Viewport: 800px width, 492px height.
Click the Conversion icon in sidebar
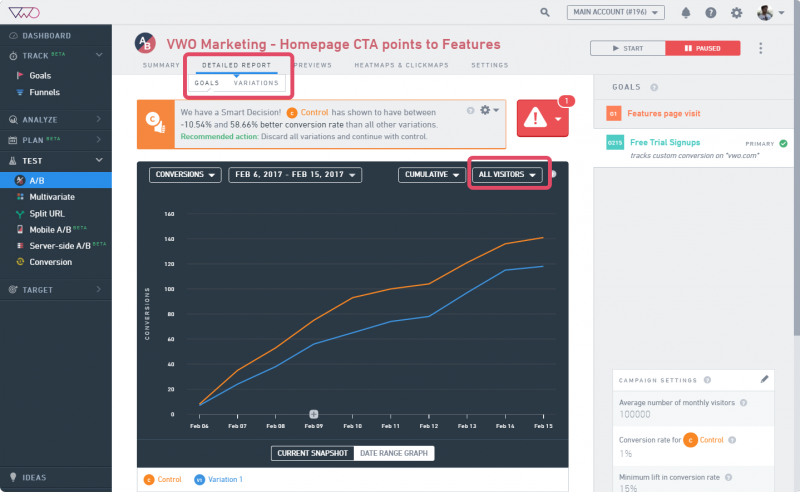point(20,262)
